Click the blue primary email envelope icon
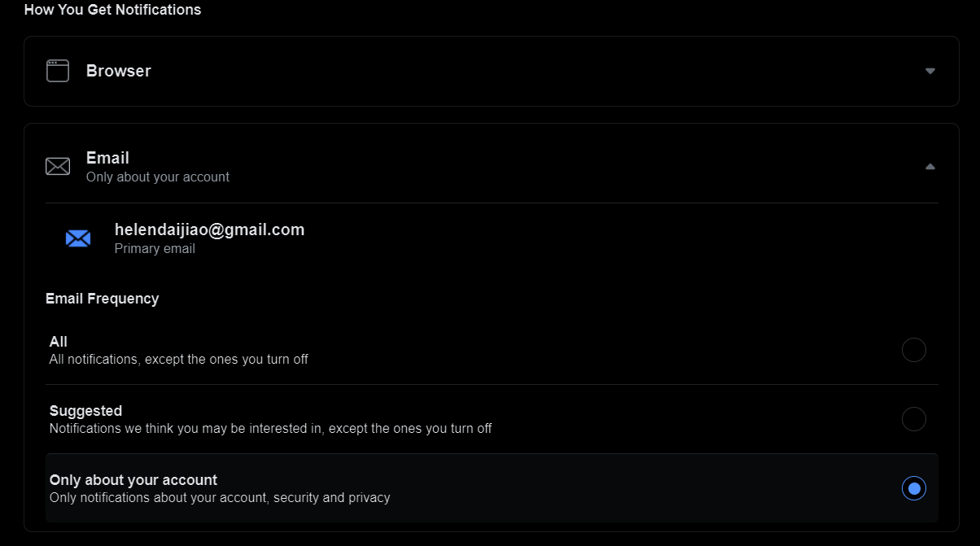Screen dimensions: 980x546 pyautogui.click(x=78, y=238)
